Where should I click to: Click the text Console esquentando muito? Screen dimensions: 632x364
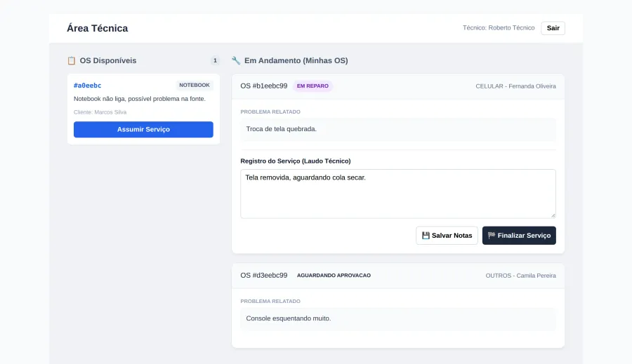289,318
